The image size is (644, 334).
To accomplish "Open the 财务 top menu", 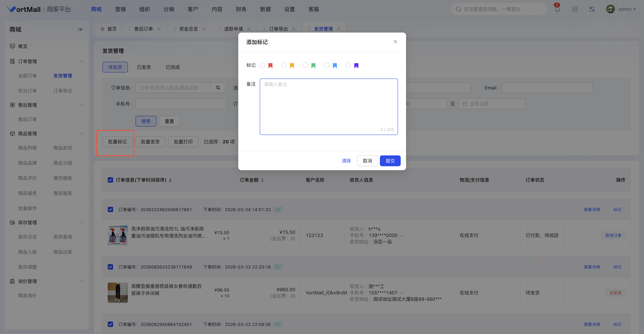I will click(x=241, y=9).
